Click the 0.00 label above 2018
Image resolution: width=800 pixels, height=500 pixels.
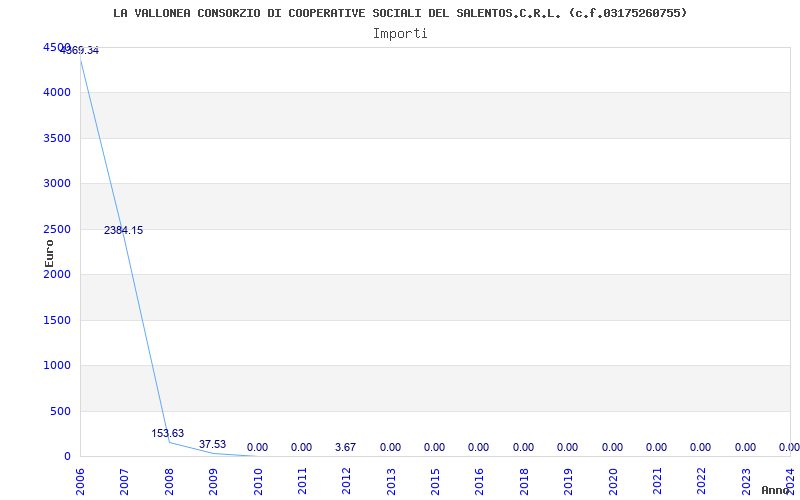(x=523, y=447)
